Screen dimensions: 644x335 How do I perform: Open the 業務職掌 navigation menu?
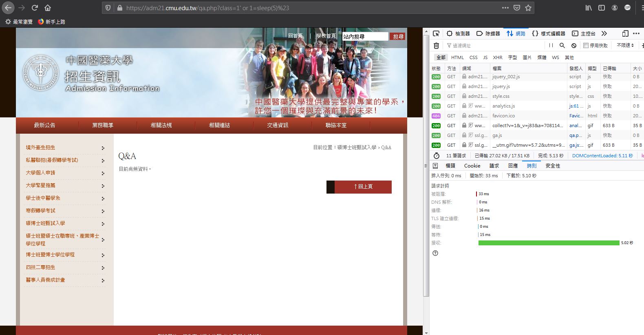click(103, 126)
